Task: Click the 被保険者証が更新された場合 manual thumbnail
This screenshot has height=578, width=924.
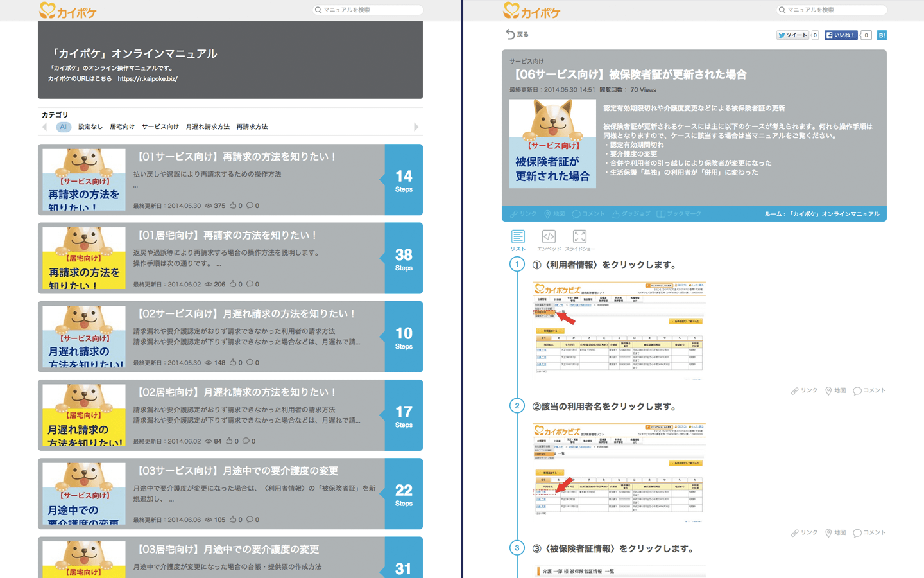Action: click(552, 144)
